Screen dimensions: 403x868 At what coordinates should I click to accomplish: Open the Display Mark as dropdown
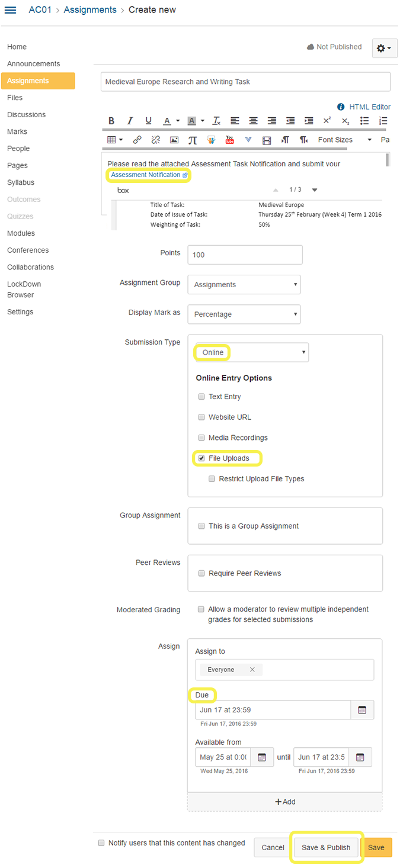[244, 314]
